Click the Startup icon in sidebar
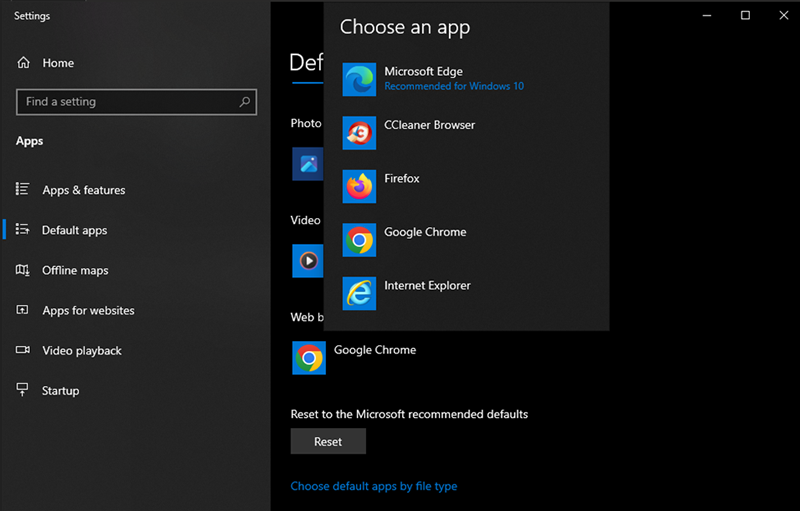The image size is (800, 511). [22, 390]
